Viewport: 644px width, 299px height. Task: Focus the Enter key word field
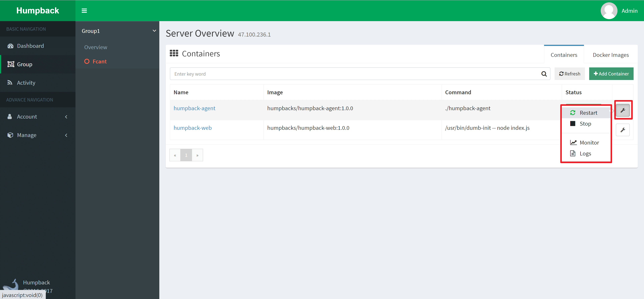click(x=355, y=74)
